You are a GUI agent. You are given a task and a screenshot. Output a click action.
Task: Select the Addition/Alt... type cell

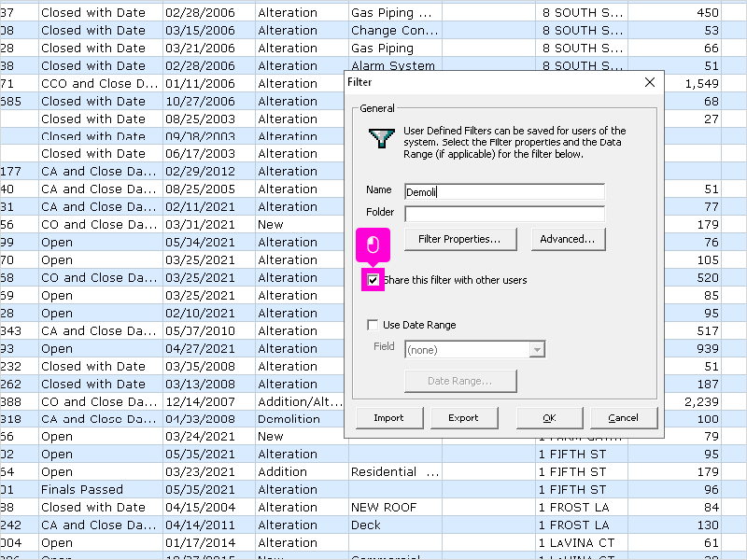tap(302, 402)
